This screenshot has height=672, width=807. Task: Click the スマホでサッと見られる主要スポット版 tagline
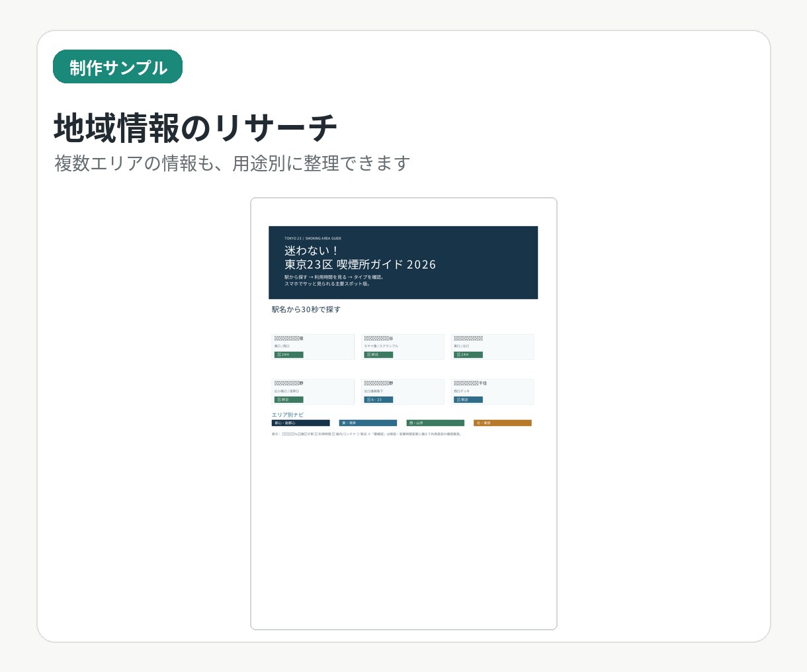tap(327, 284)
